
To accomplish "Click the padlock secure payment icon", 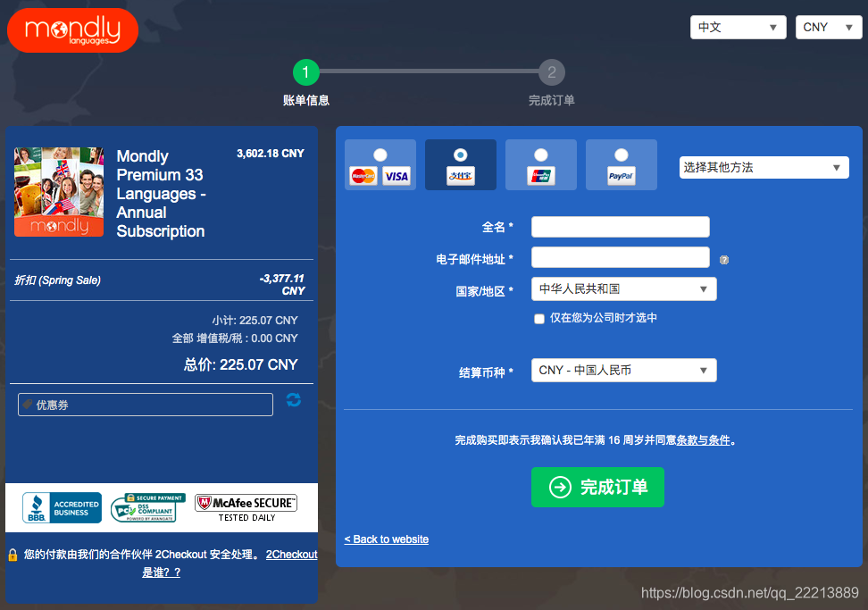I will tap(13, 555).
